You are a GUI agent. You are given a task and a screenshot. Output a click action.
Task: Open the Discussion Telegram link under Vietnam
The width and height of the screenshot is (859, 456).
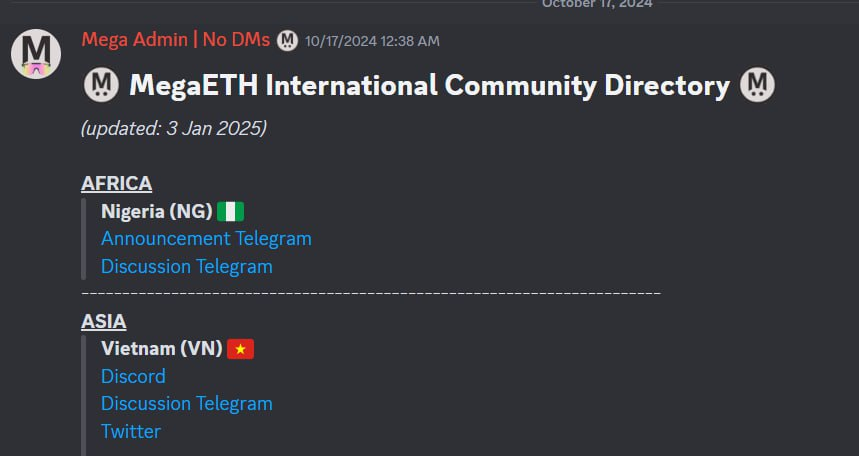[x=186, y=403]
